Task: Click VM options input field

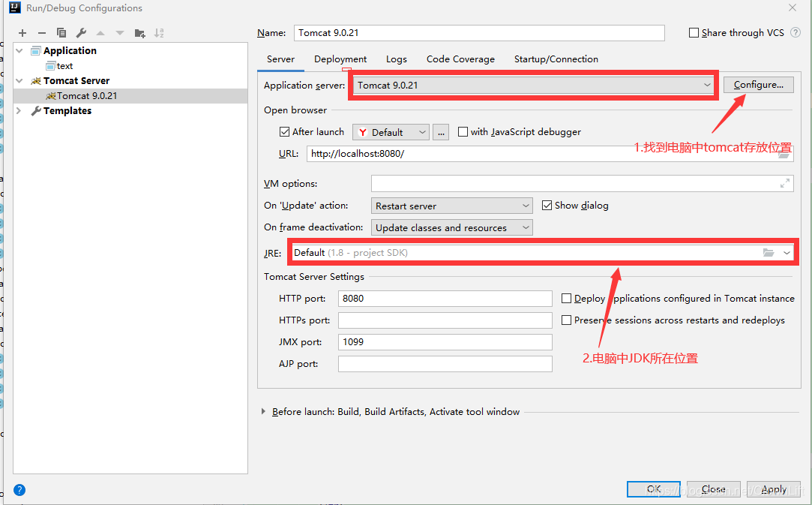Action: pyautogui.click(x=582, y=184)
